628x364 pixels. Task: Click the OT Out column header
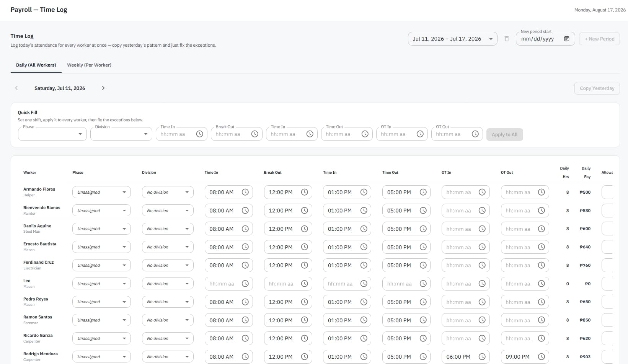(x=507, y=173)
